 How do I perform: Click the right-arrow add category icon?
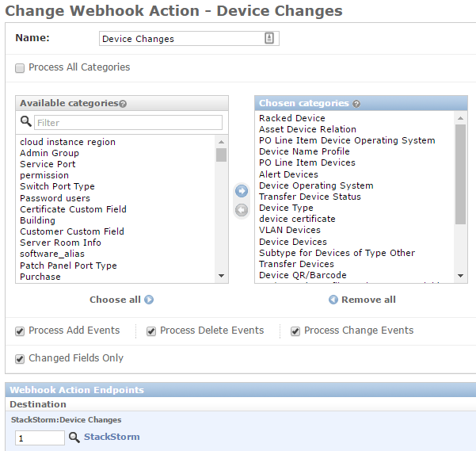point(242,191)
